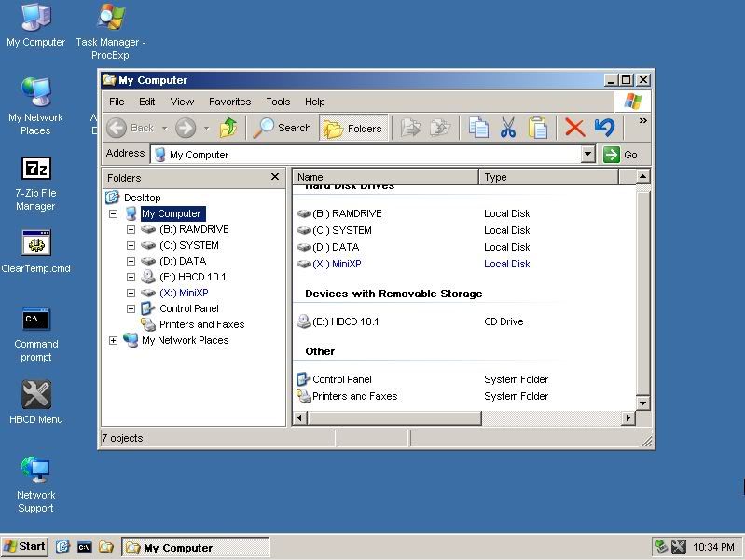Screen dimensions: 745x560
Task: Click the blue Undo arrow icon
Action: click(x=604, y=128)
